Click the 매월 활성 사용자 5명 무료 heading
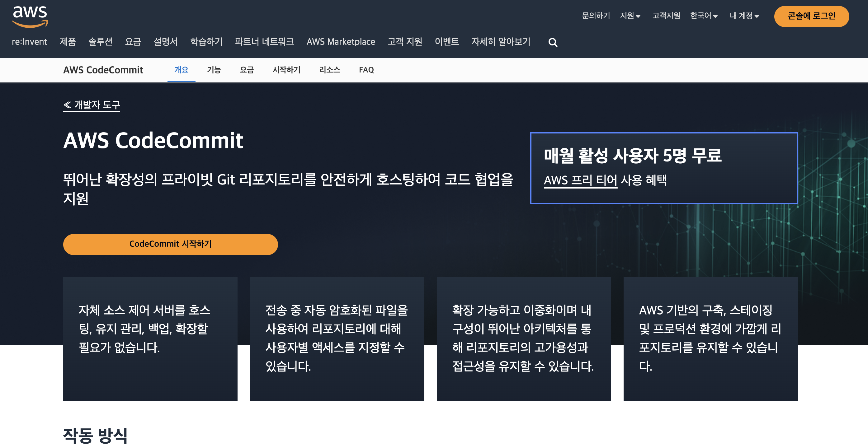The width and height of the screenshot is (868, 448). [633, 156]
